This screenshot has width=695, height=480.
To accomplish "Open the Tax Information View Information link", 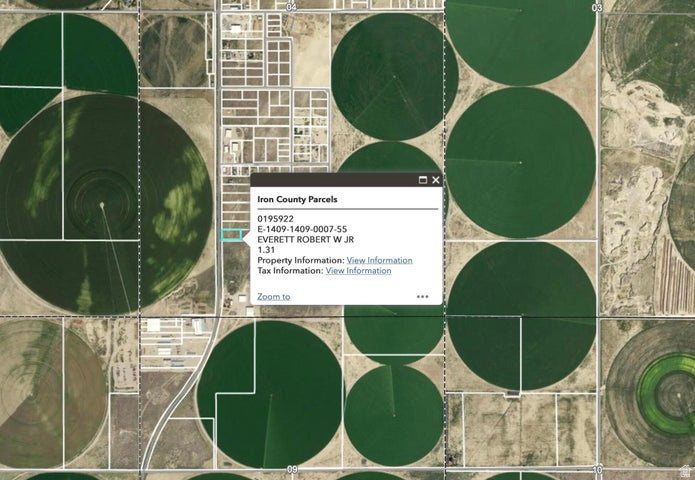I will tap(358, 270).
